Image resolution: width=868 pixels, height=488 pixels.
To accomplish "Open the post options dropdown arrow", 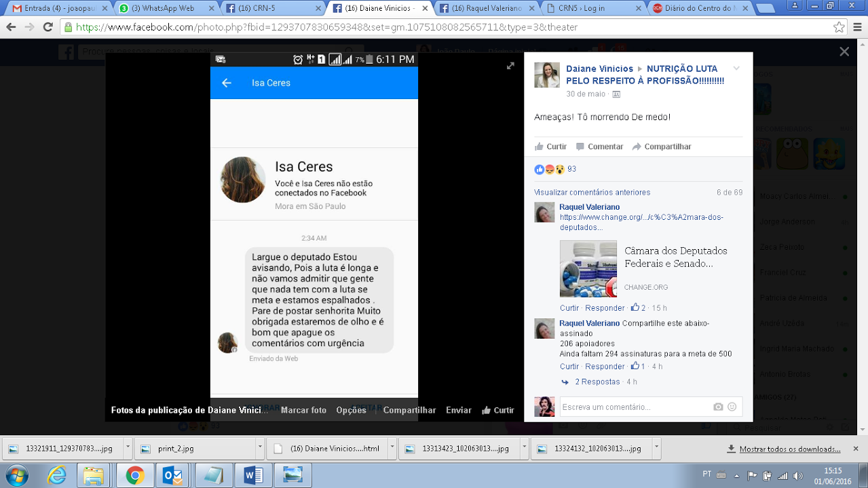I will (x=736, y=69).
